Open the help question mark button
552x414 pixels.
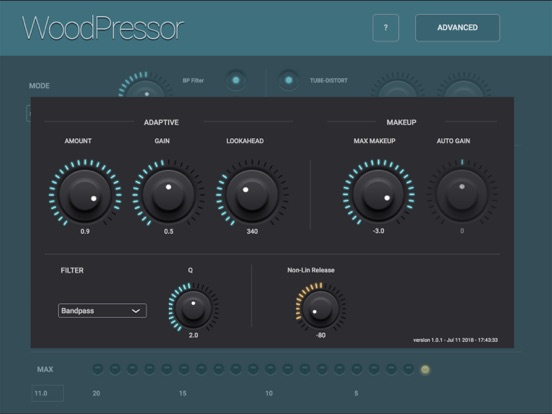click(x=385, y=28)
